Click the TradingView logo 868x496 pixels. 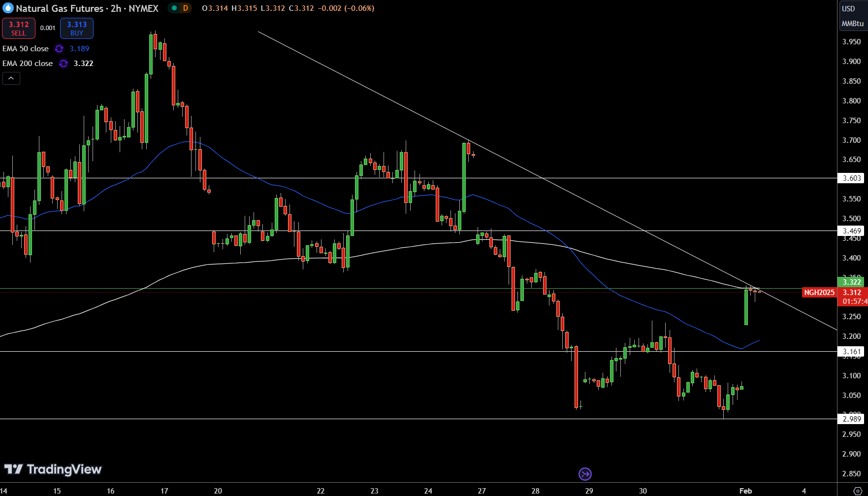pyautogui.click(x=53, y=469)
